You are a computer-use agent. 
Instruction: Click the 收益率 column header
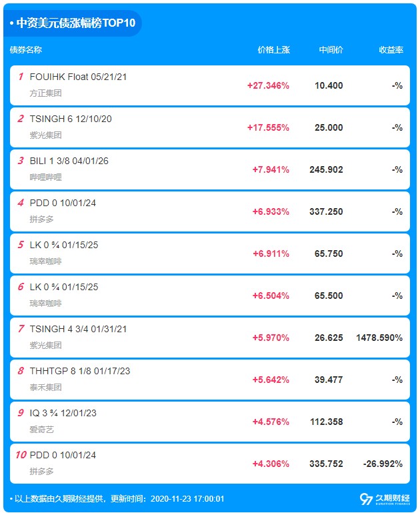pos(391,50)
